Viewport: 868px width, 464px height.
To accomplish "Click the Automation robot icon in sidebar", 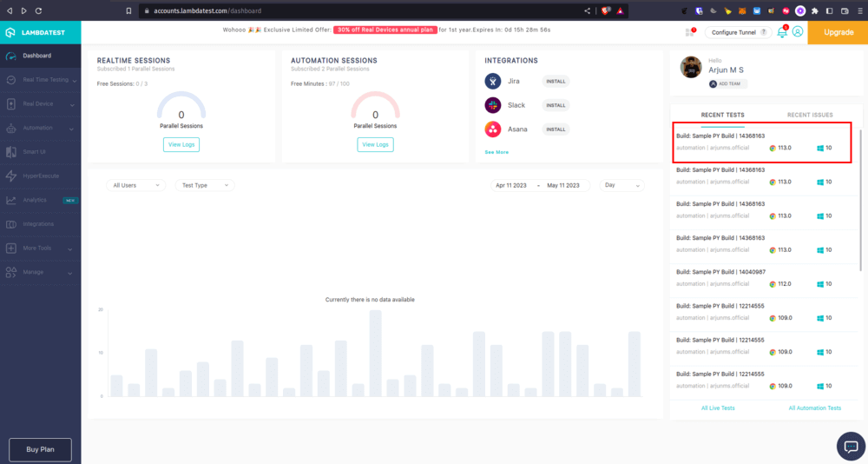I will (x=11, y=128).
